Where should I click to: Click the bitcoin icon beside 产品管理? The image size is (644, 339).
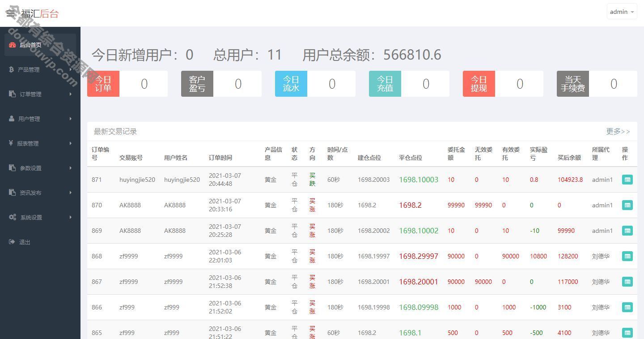pyautogui.click(x=11, y=69)
